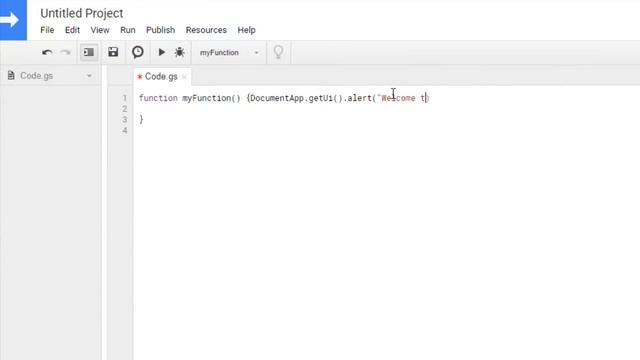This screenshot has width=640, height=360.
Task: Run the selected function
Action: click(x=162, y=52)
